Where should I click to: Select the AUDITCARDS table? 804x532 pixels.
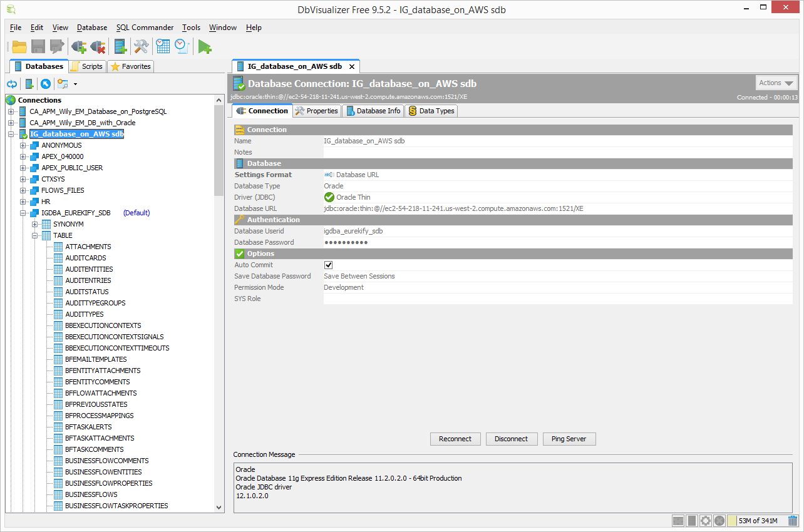86,258
